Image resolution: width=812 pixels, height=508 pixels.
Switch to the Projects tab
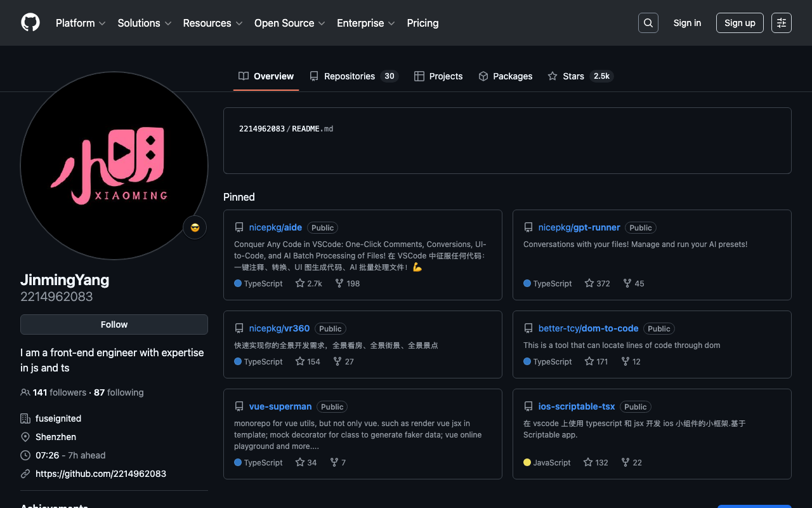pyautogui.click(x=438, y=76)
